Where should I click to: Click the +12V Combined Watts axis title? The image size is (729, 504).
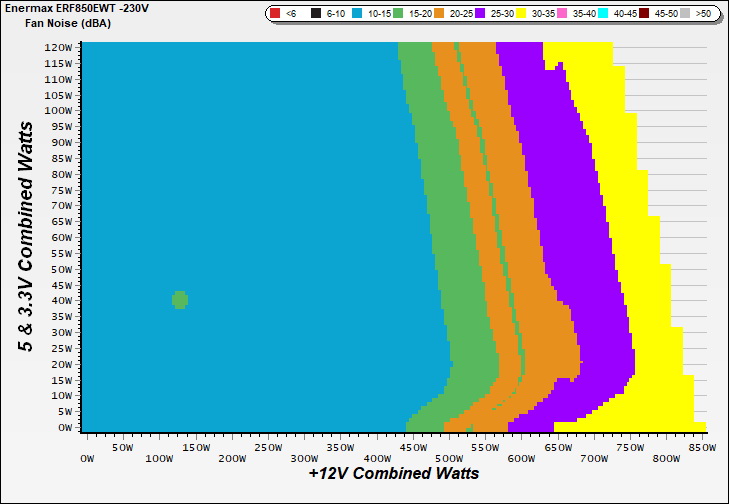(393, 473)
